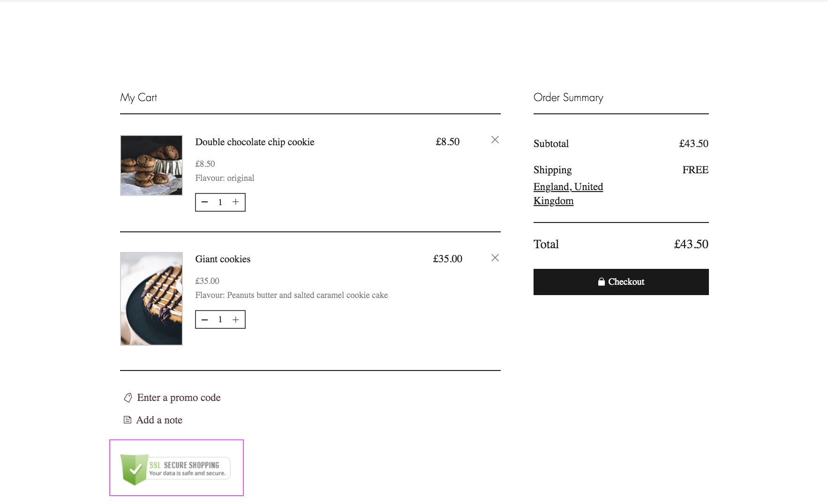Click the Checkout button
The height and width of the screenshot is (504, 828).
pos(621,282)
